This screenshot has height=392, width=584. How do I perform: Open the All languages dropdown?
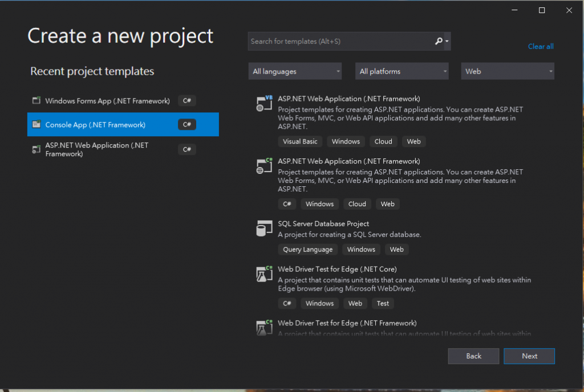coord(295,71)
